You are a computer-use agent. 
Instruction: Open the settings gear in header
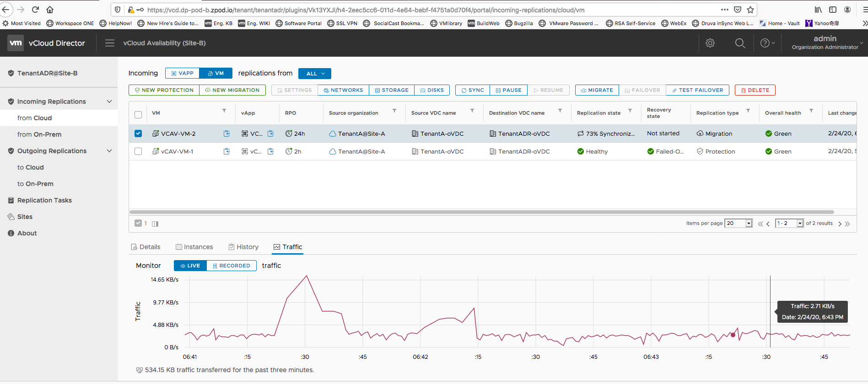(x=710, y=43)
